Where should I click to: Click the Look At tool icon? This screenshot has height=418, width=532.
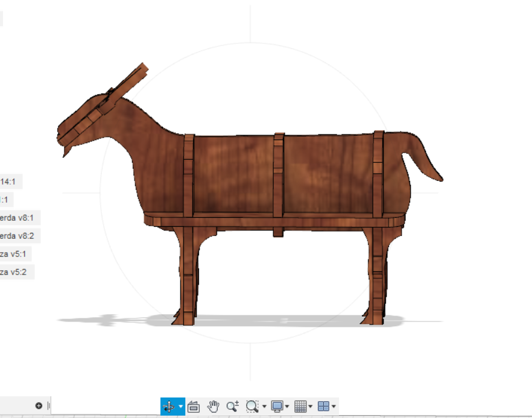click(x=194, y=406)
